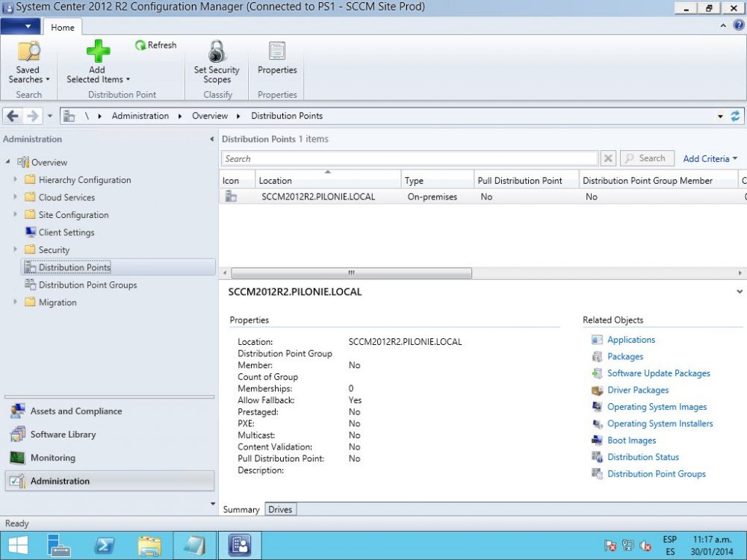Viewport: 747px width, 560px height.
Task: Open the Distribution Status link
Action: click(x=642, y=457)
